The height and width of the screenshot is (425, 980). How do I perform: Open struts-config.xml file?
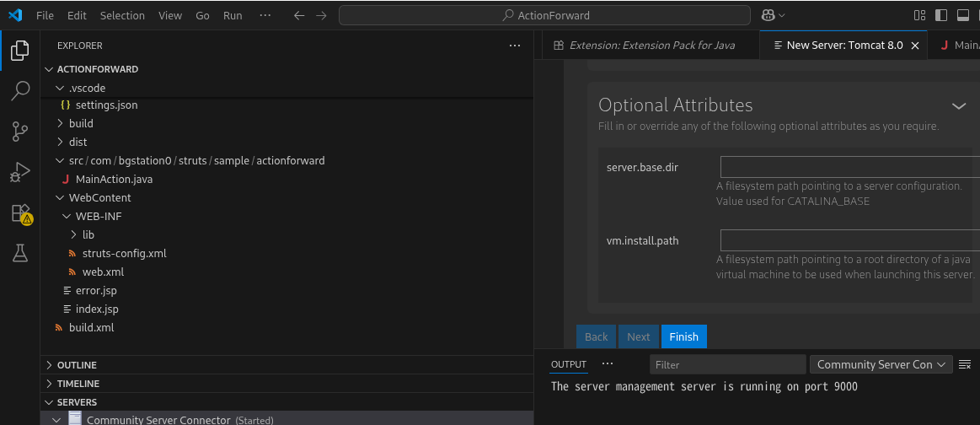125,254
